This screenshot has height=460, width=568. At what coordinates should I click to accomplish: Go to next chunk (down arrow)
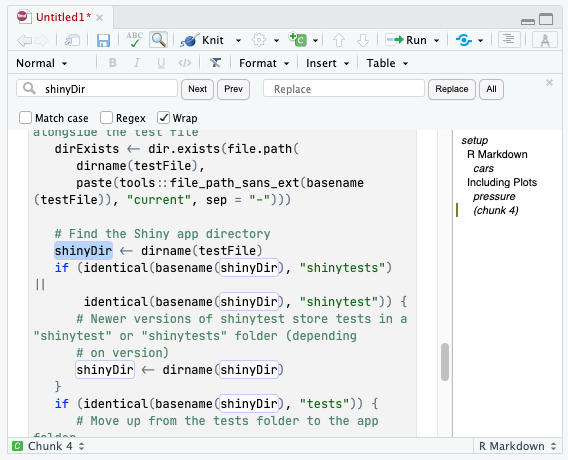pos(363,40)
